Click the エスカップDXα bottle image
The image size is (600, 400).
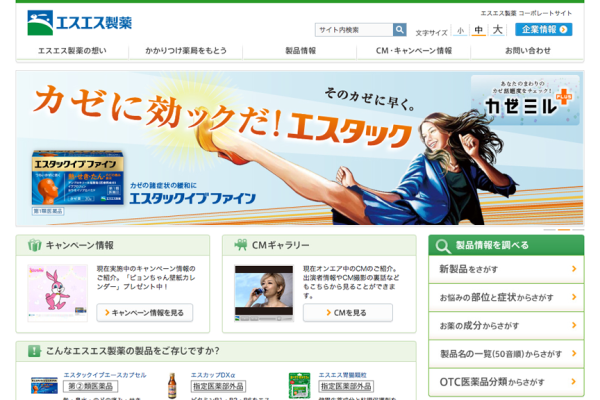click(172, 386)
